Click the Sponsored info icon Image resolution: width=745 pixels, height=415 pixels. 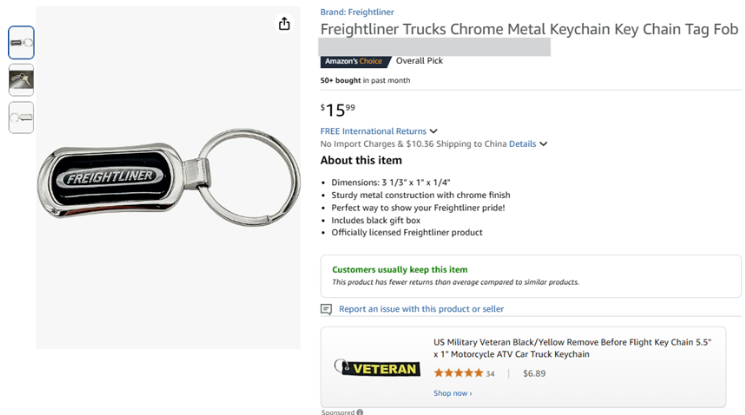pyautogui.click(x=360, y=412)
